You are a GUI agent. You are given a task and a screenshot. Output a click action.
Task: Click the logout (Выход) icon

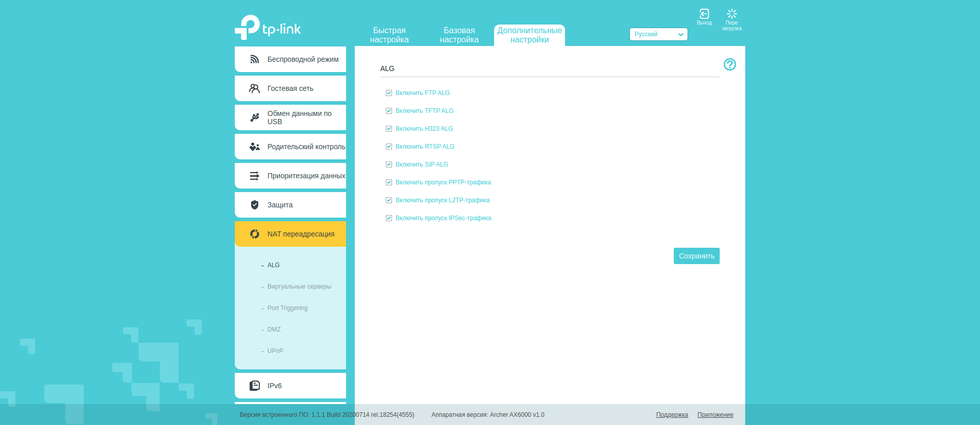[704, 14]
